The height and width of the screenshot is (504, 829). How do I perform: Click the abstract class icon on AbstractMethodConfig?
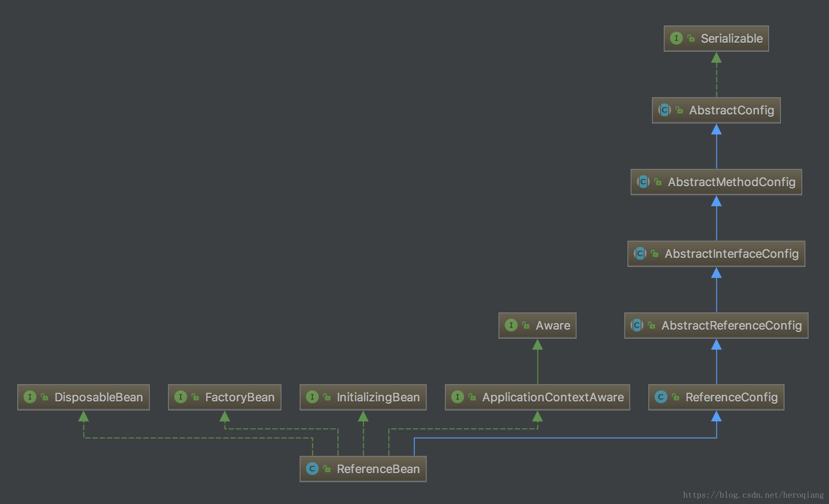click(643, 182)
